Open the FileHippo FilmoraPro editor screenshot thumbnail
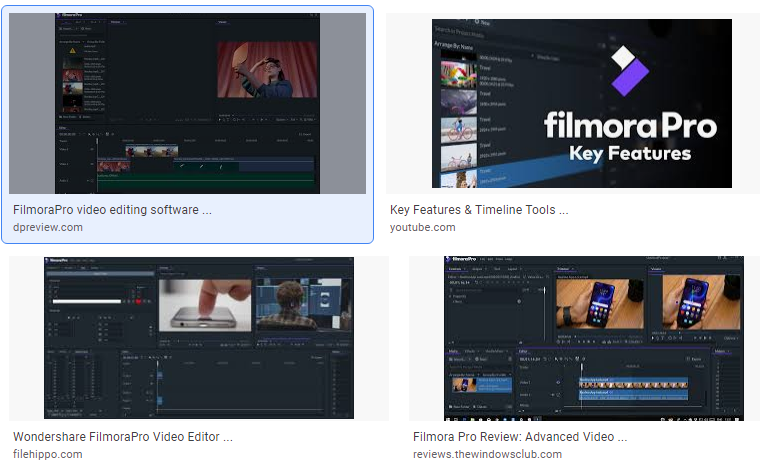This screenshot has width=760, height=467. pos(199,338)
